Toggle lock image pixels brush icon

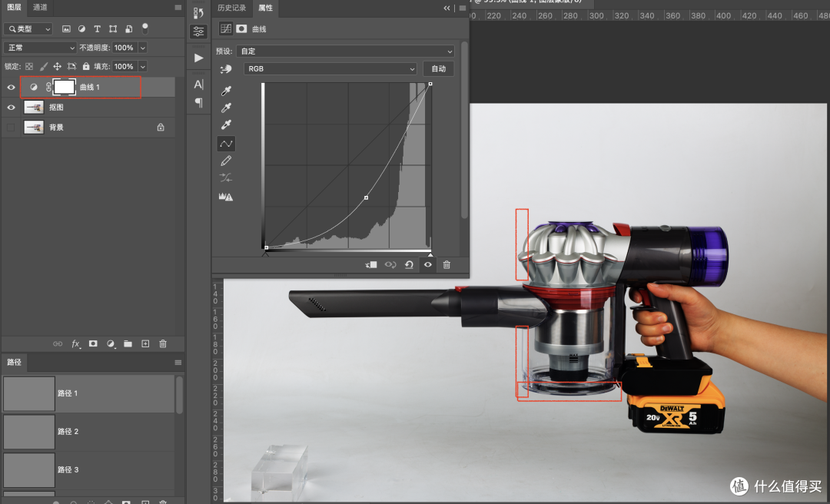(x=43, y=66)
